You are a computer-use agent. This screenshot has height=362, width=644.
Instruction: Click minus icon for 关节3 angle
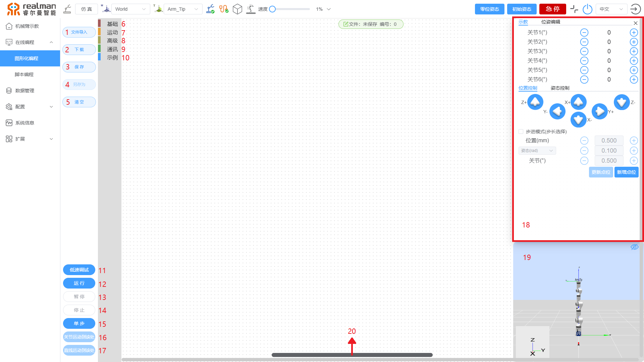point(584,51)
